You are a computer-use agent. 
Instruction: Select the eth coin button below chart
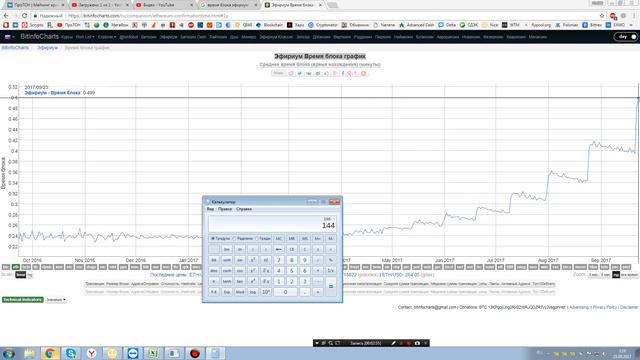click(16, 267)
